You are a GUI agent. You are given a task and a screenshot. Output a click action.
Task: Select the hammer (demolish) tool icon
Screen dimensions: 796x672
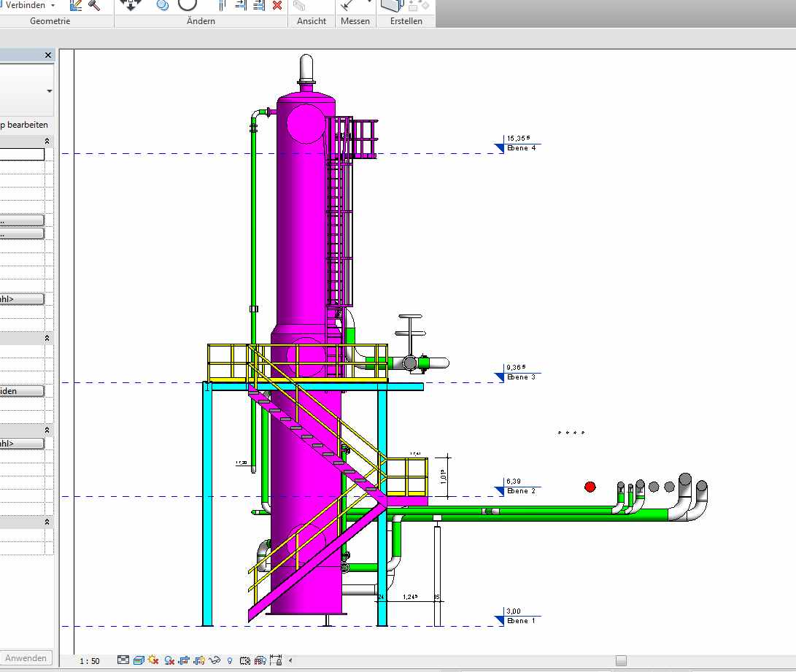[94, 5]
